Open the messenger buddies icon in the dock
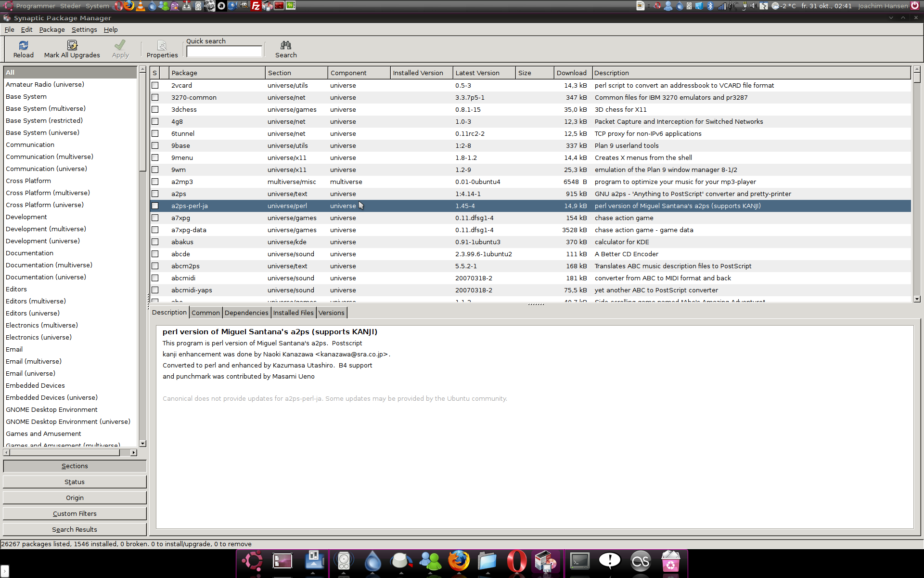 430,562
